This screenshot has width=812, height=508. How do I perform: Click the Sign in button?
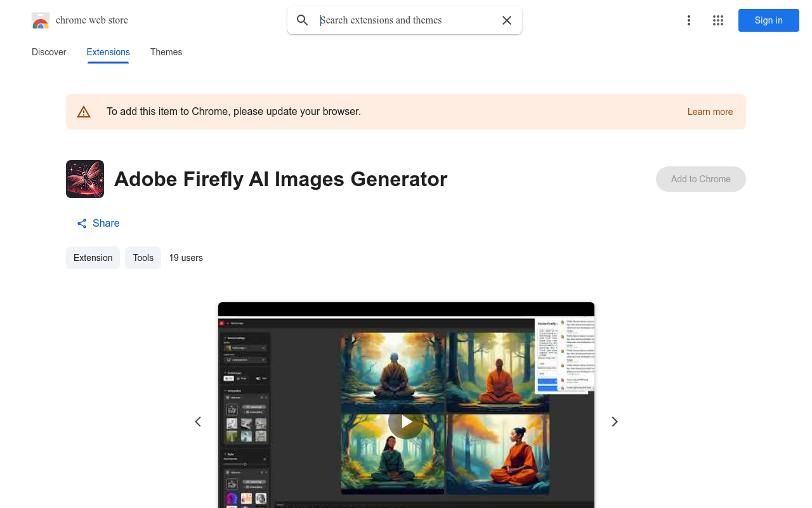(x=769, y=20)
